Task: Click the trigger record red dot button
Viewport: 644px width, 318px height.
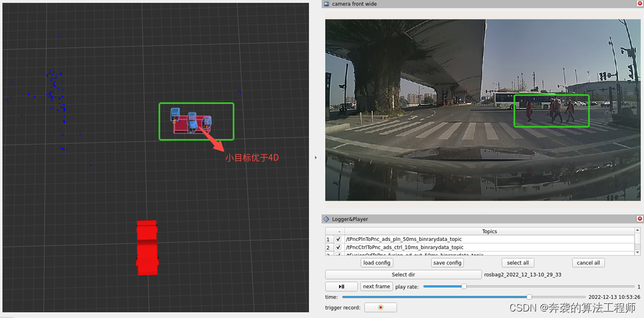Action: click(380, 307)
